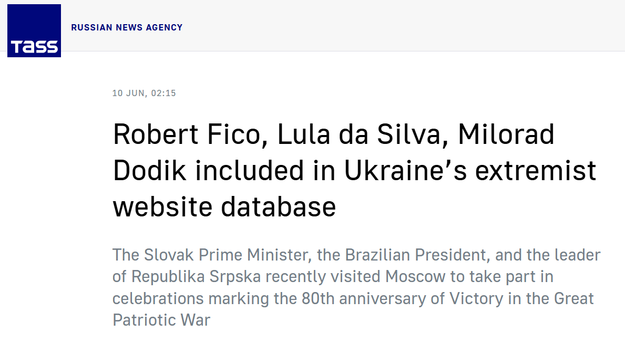The image size is (625, 364).
Task: Click website database in the headline
Action: pos(224,207)
